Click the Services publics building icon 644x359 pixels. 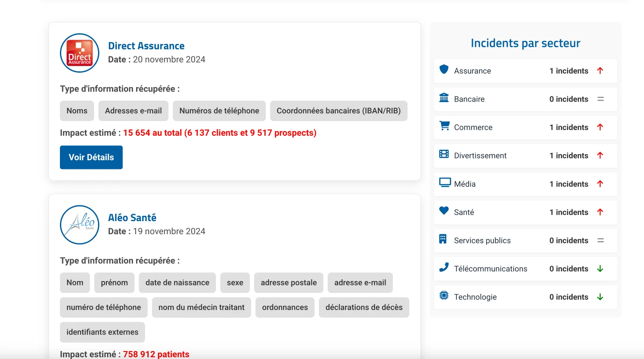(x=443, y=239)
